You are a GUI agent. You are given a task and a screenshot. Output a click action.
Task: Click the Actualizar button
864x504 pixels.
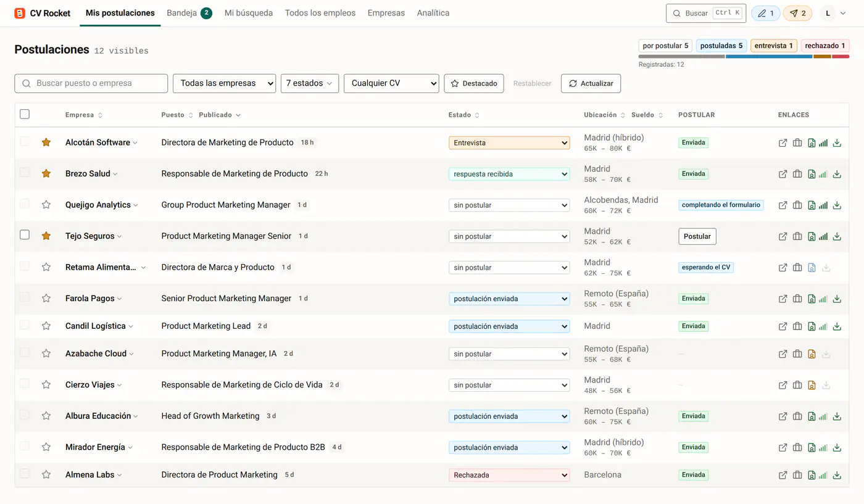[591, 83]
